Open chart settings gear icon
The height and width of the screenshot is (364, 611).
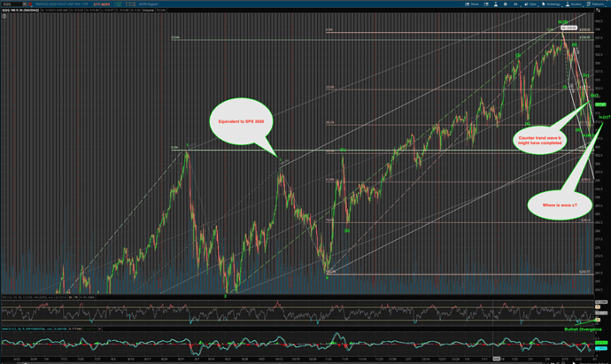[x=505, y=4]
